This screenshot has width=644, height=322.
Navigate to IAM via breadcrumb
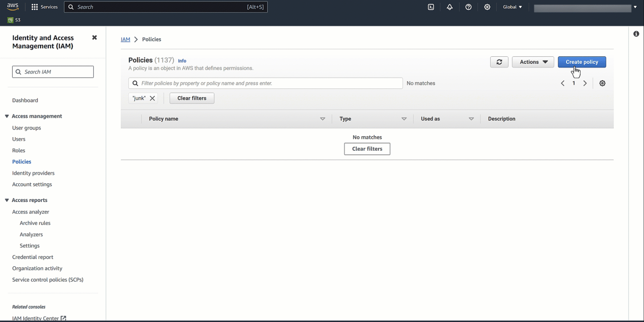tap(125, 39)
